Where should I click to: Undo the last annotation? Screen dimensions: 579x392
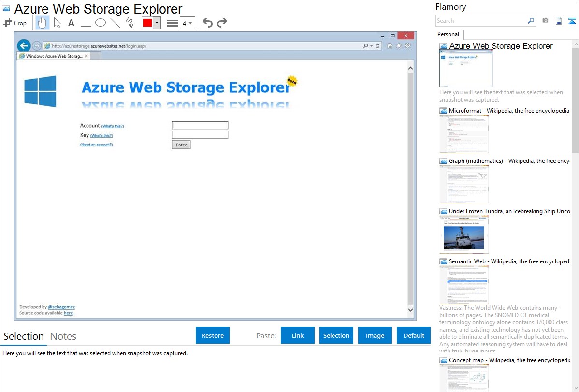(207, 23)
